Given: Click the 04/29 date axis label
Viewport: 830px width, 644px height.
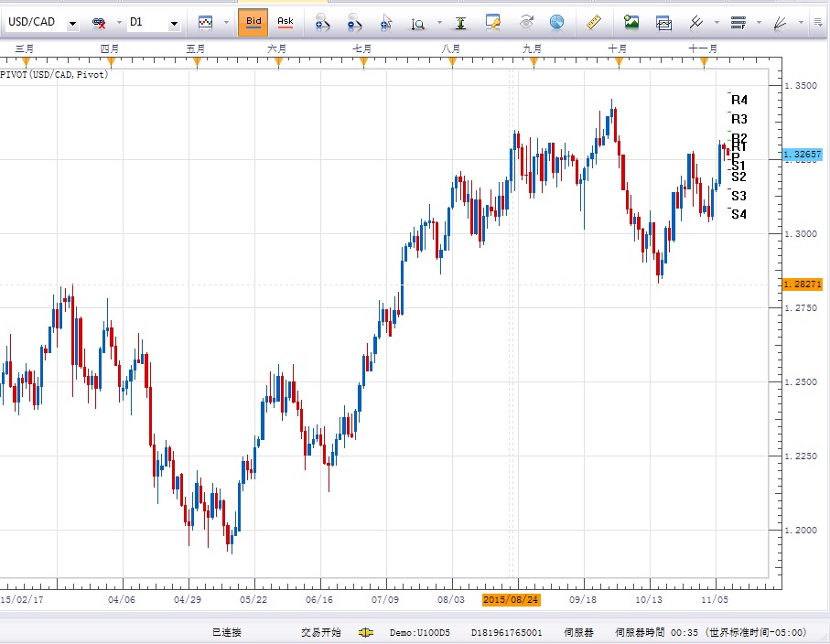Looking at the screenshot, I should coord(188,599).
